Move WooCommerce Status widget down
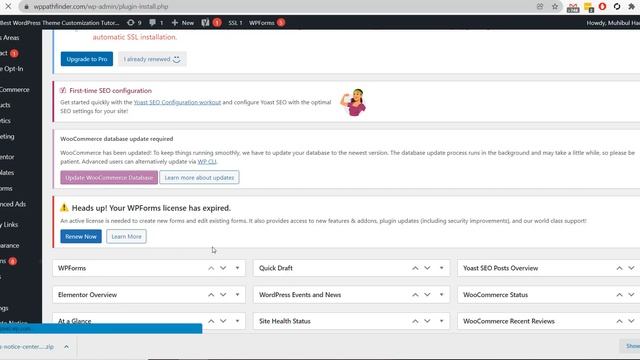This screenshot has height=360, width=640. coord(631,295)
